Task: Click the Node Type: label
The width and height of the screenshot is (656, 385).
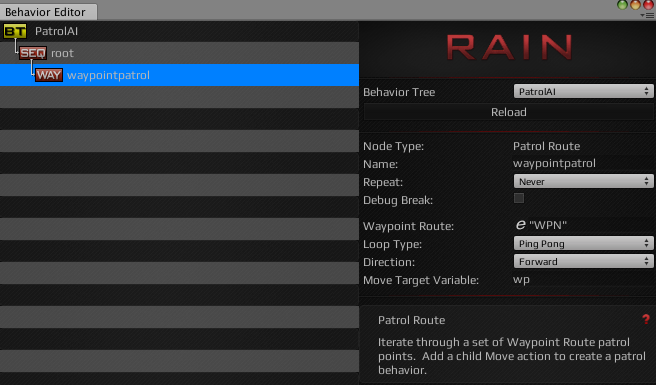Action: [393, 146]
